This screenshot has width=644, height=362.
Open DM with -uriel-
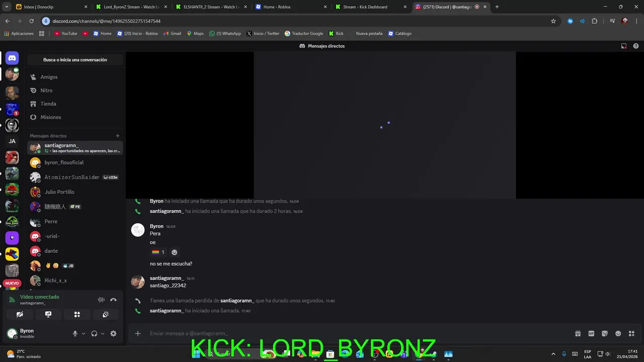pyautogui.click(x=75, y=236)
